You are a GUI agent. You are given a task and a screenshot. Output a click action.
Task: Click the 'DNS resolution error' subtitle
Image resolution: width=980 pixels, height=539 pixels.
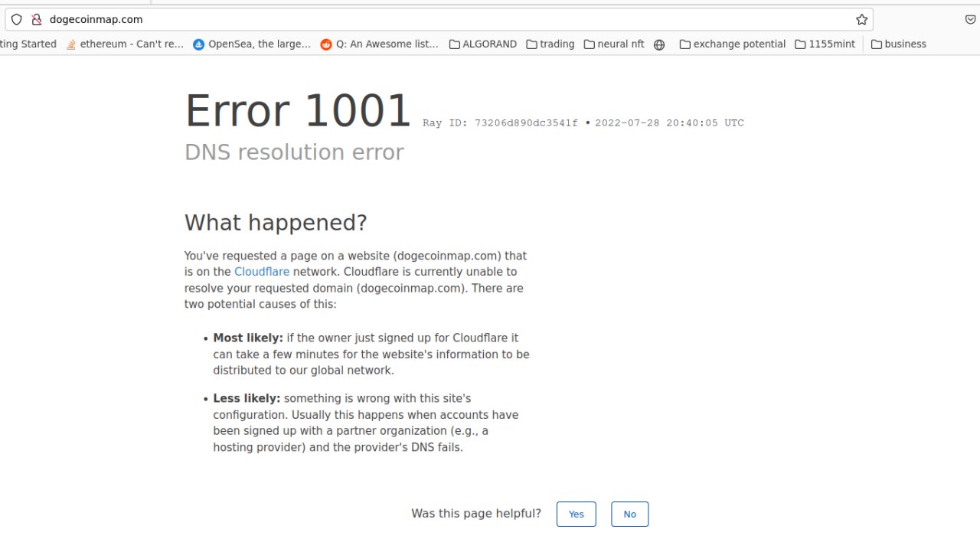tap(294, 152)
